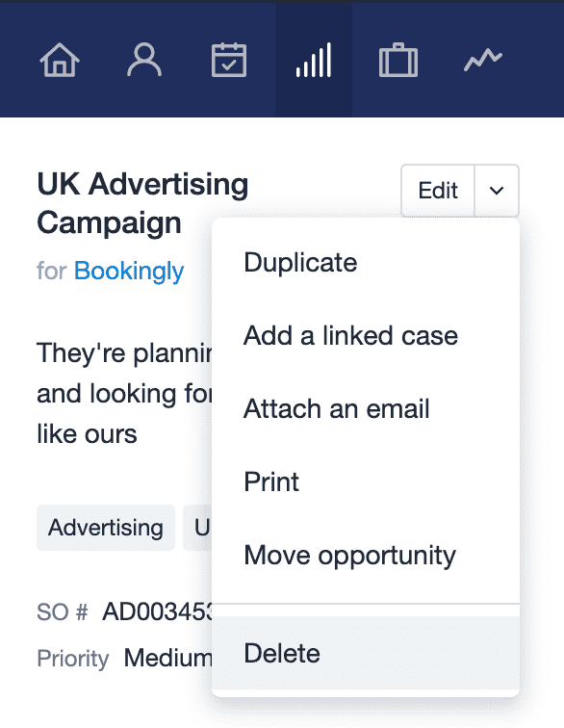Click the UK Advertising Campaign title
564x728 pixels.
(142, 203)
